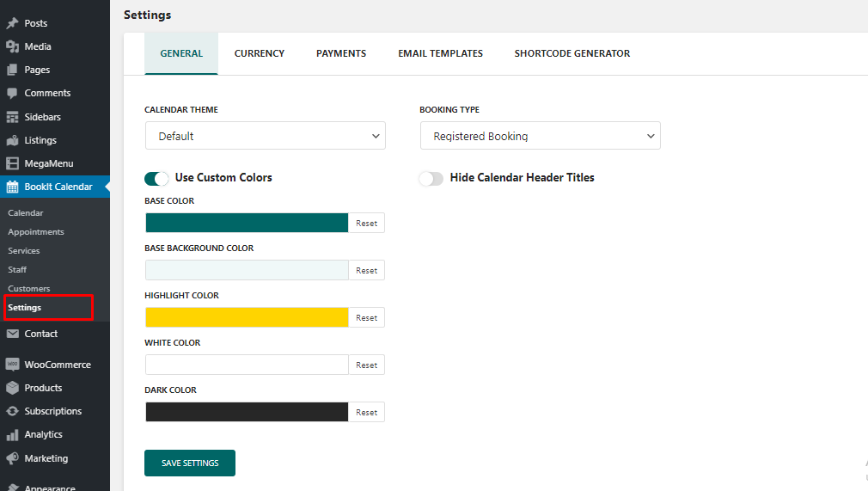Image resolution: width=868 pixels, height=491 pixels.
Task: Click the Posts pushpin icon
Action: click(x=12, y=23)
